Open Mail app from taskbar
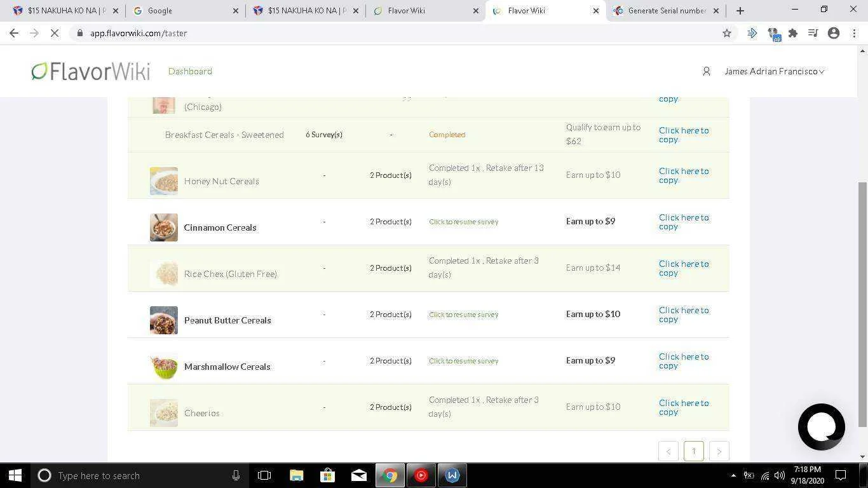Screen dimensions: 868x488 [358, 475]
